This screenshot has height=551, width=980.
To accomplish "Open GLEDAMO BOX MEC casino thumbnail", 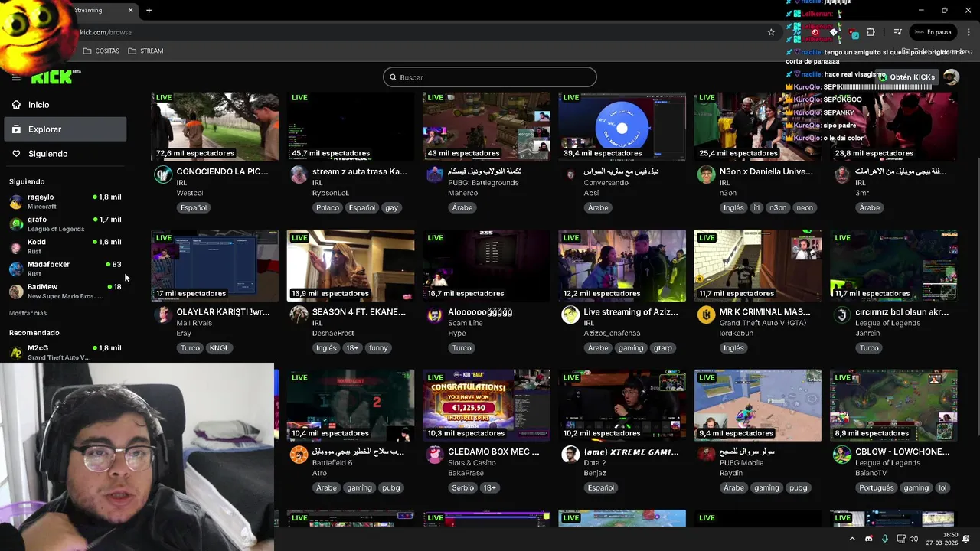I will click(x=486, y=406).
